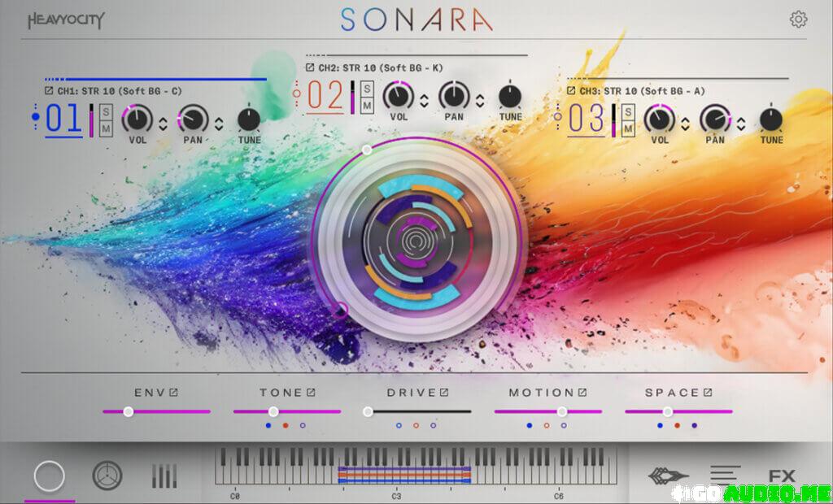The image size is (833, 504).
Task: Click the CH2 PAN stepper arrows
Action: 480,101
